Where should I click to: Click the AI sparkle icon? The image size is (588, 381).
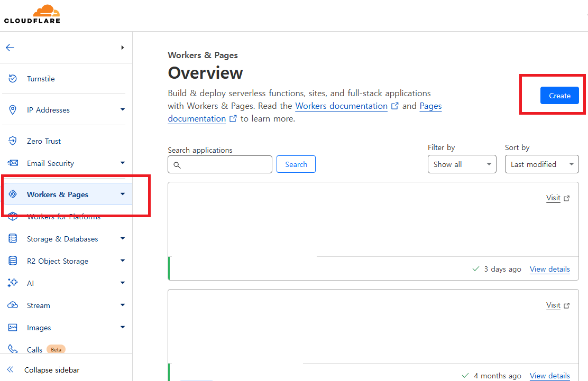coord(13,283)
